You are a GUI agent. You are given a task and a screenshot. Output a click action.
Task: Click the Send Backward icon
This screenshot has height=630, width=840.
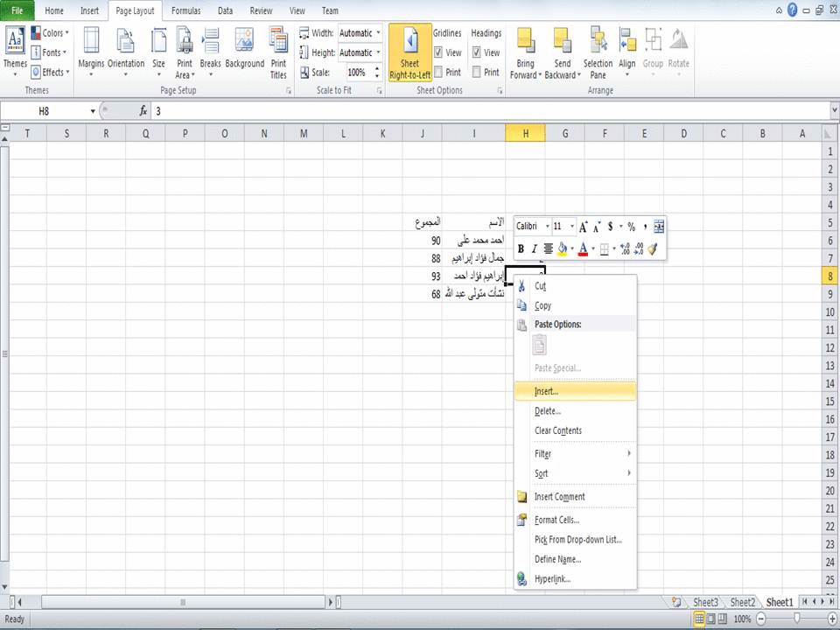(x=562, y=41)
